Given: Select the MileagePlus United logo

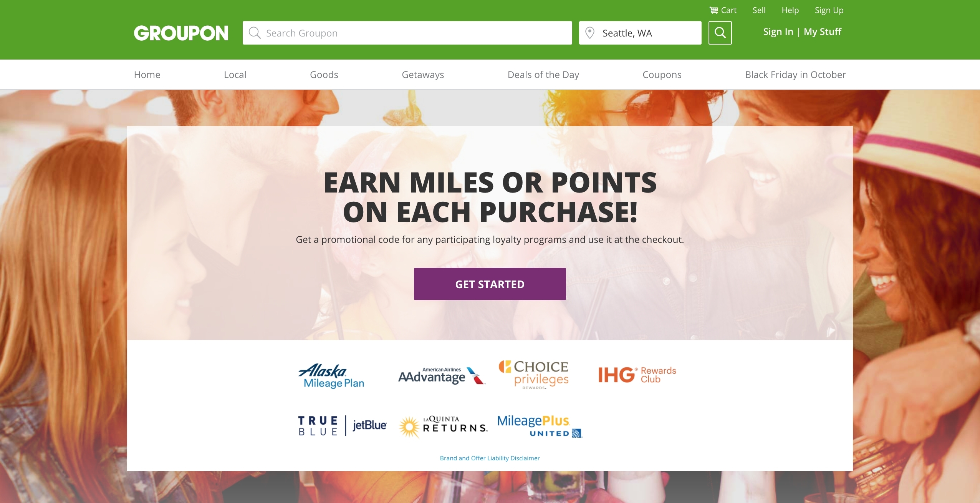Looking at the screenshot, I should [540, 426].
